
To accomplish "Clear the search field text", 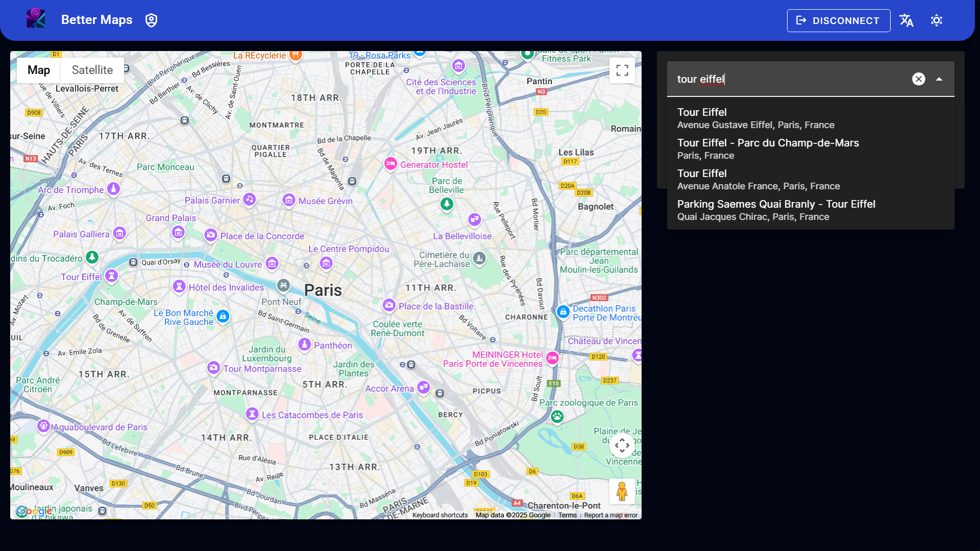I will 918,79.
